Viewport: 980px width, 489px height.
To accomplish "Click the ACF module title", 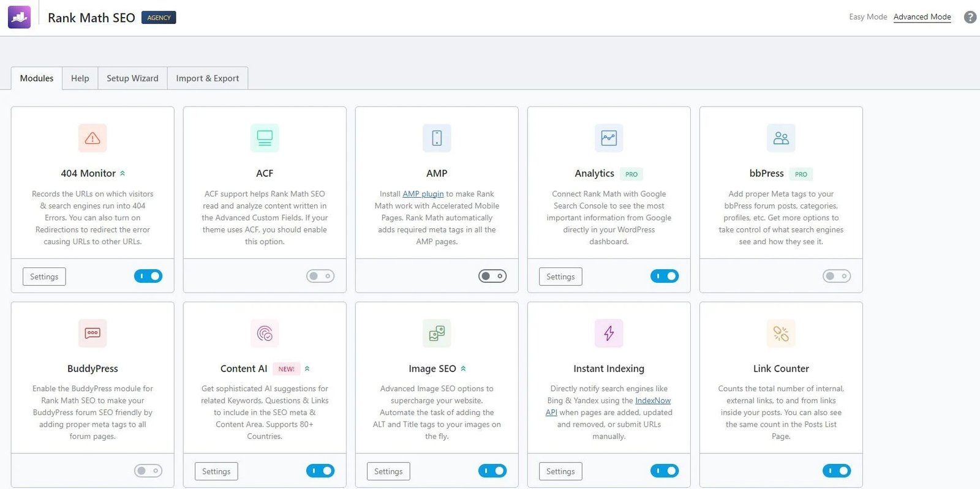I will click(x=265, y=174).
